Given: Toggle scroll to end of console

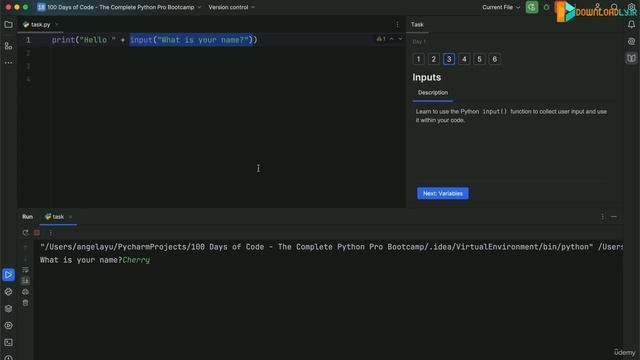Looking at the screenshot, I should (25, 281).
